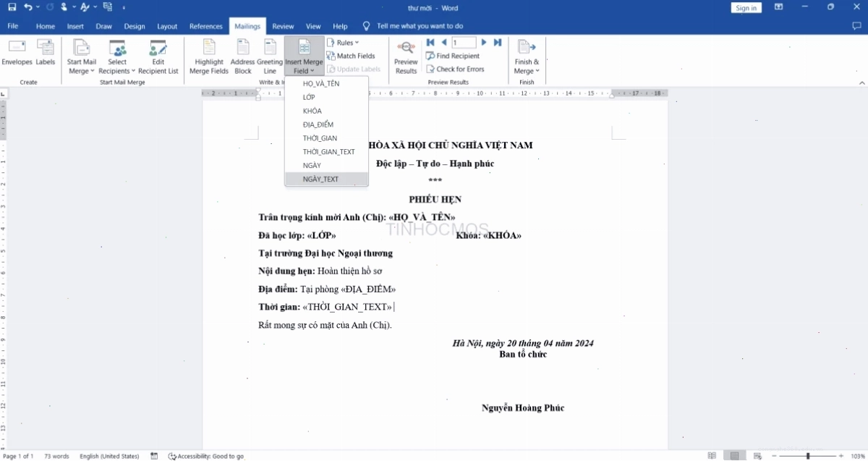
Task: Switch to Print Layout view icon
Action: coord(736,456)
